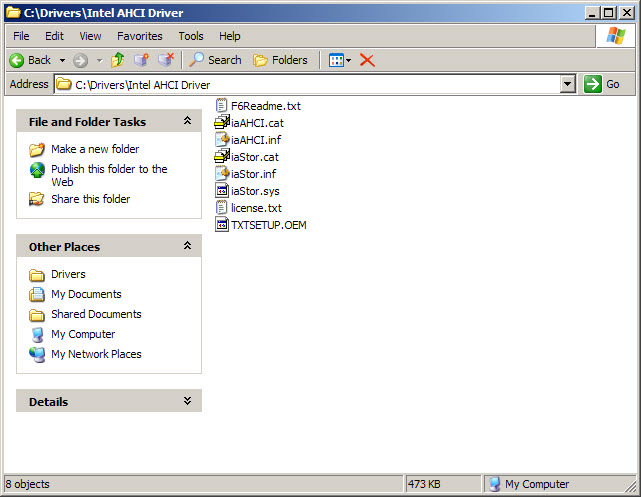The height and width of the screenshot is (497, 641).
Task: Click the greyed Forward arrow icon
Action: (80, 60)
